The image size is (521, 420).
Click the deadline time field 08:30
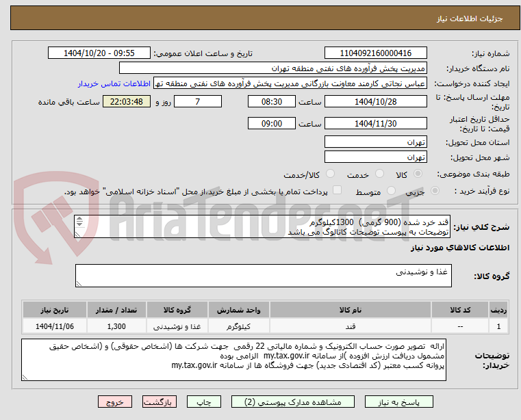click(x=272, y=102)
